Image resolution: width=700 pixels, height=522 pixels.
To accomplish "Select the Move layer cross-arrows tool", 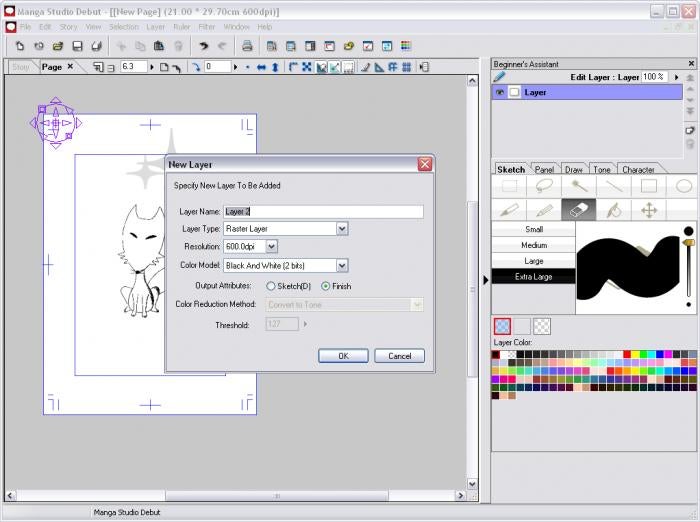I will coord(648,209).
